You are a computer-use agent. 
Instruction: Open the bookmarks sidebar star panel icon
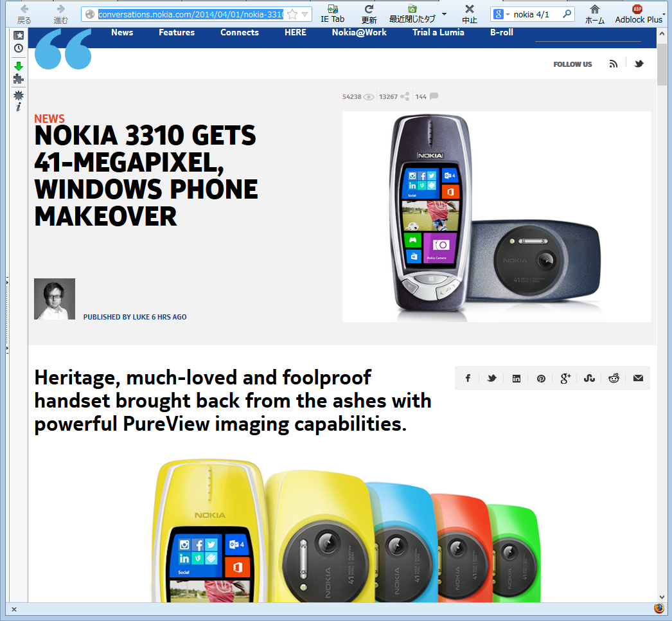pyautogui.click(x=19, y=35)
